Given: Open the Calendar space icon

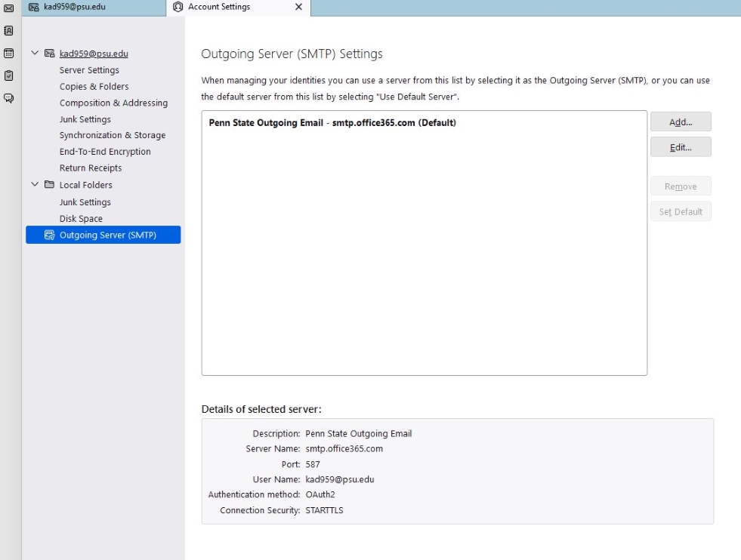Looking at the screenshot, I should pyautogui.click(x=8, y=53).
